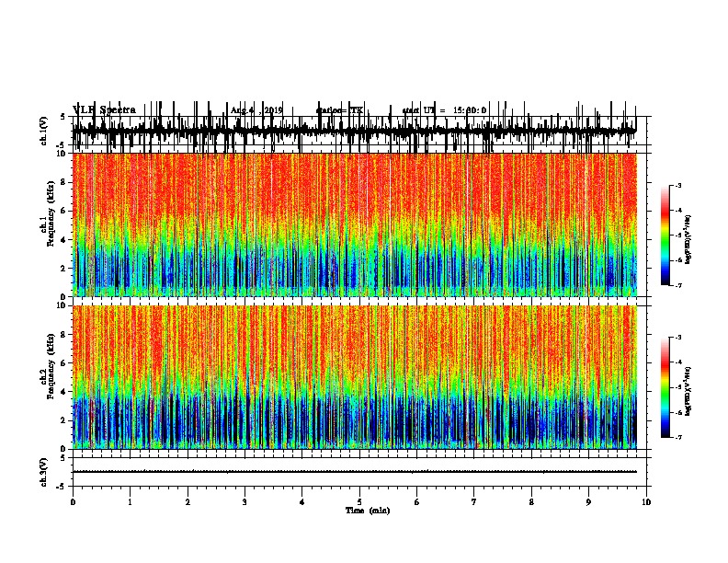Click inside the ch.1 spectrogram panel
The height and width of the screenshot is (563, 728).
point(355,224)
